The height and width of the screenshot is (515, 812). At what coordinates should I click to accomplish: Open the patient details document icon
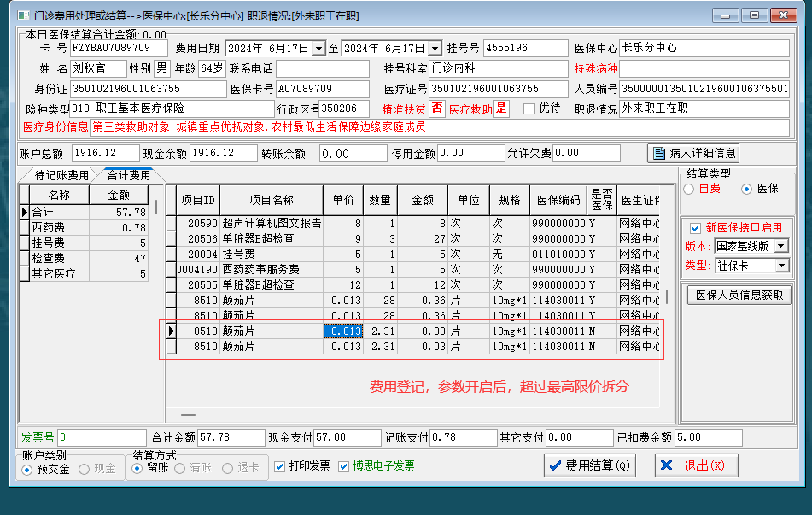(x=658, y=154)
